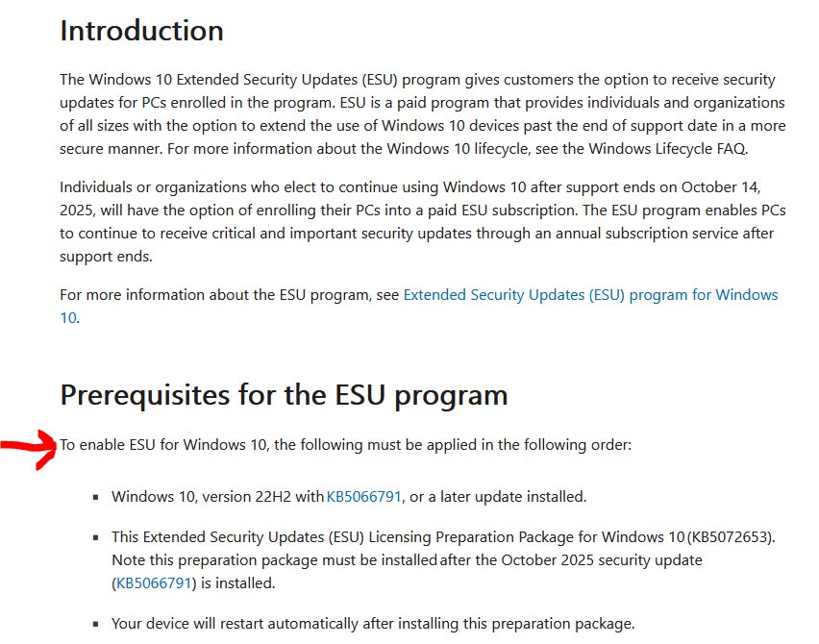Click the text "Windows 10, version 22H2 with"

[x=217, y=497]
